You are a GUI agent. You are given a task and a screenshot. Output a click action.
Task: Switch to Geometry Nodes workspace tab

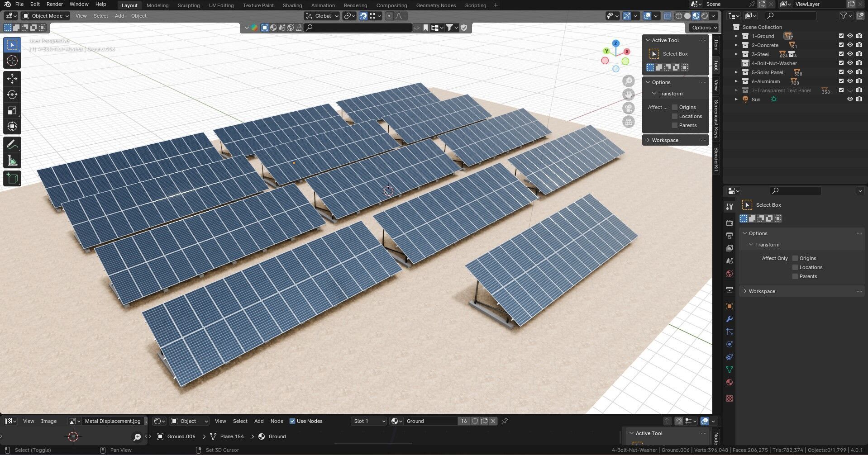tap(436, 5)
